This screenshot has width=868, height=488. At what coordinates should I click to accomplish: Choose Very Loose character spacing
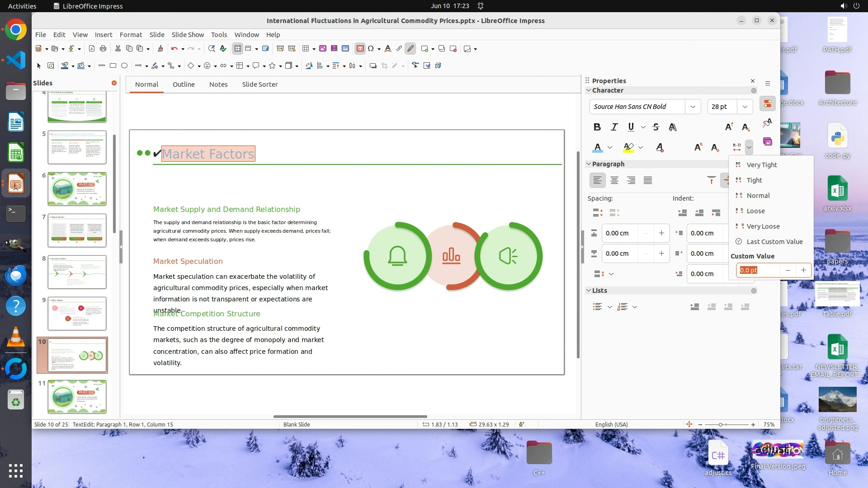(763, 226)
